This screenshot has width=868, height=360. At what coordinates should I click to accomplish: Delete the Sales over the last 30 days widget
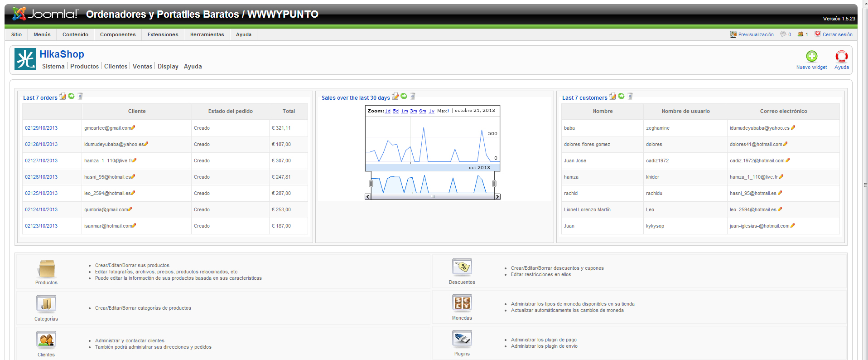(413, 96)
